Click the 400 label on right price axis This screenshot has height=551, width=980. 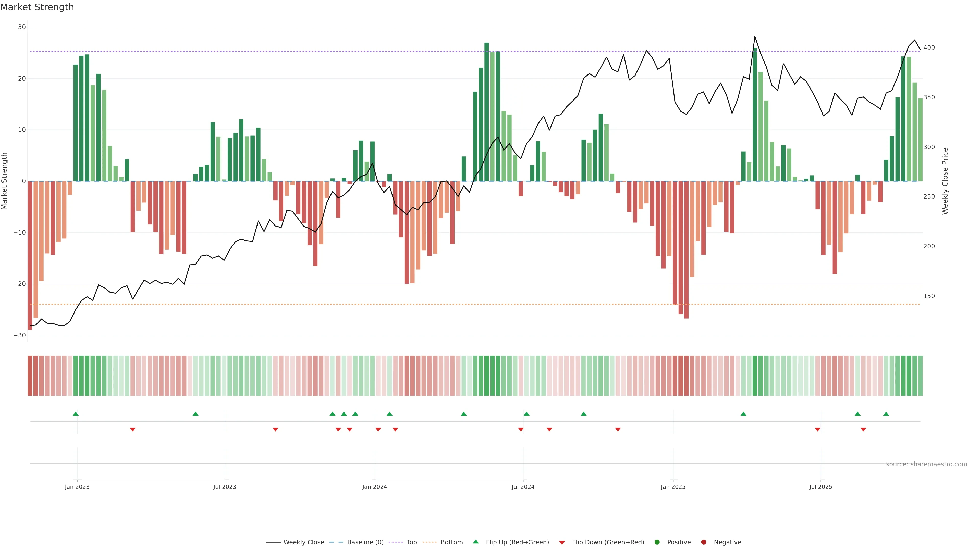point(929,47)
